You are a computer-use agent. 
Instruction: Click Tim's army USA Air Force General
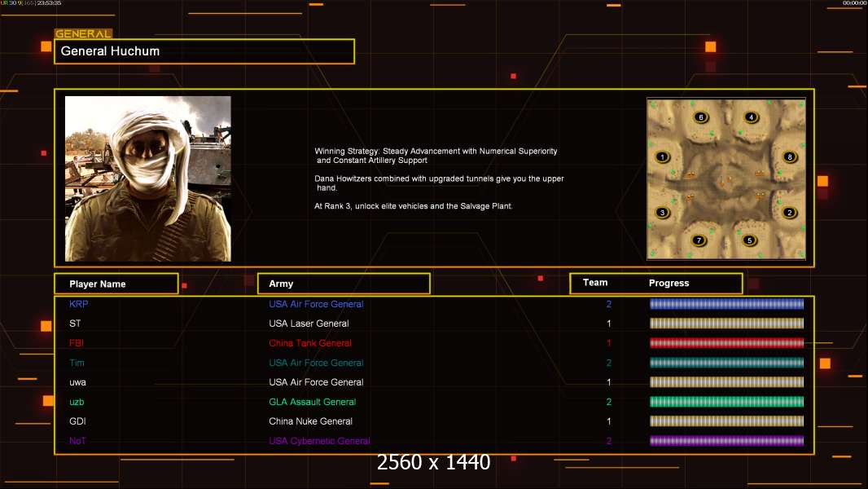tap(316, 363)
